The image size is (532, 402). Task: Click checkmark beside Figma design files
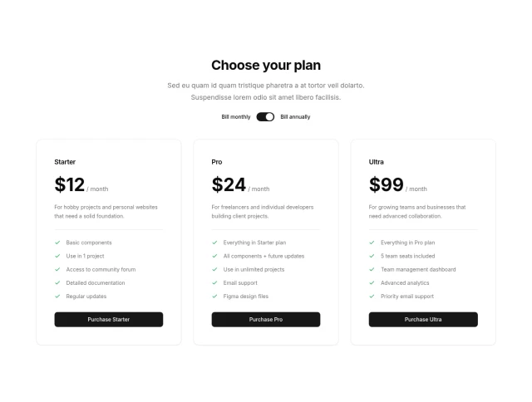tap(214, 296)
